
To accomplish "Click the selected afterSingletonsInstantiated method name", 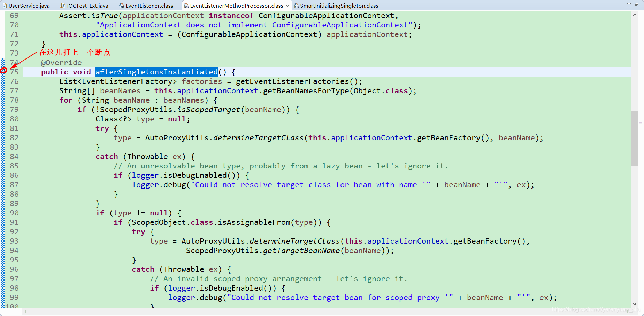I will (156, 72).
